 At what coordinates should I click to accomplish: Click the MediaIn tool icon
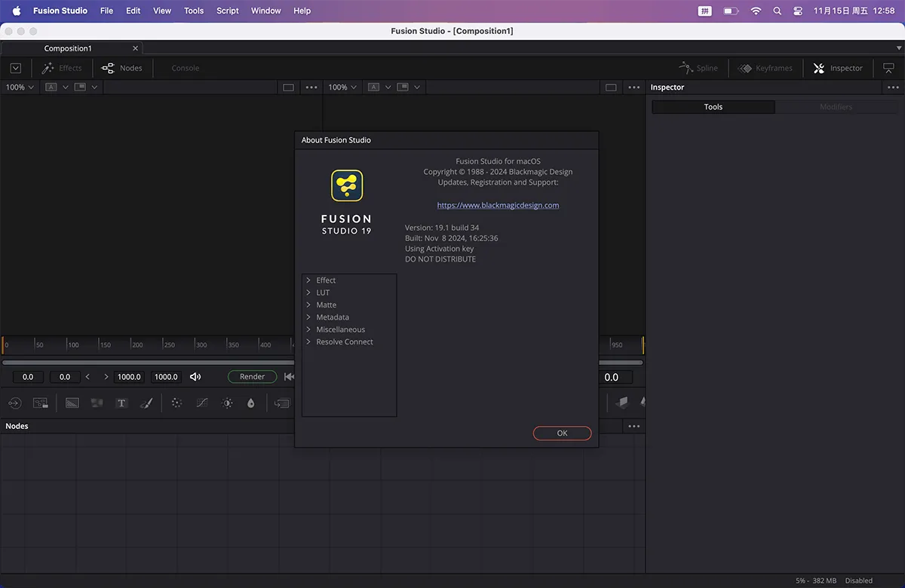click(x=14, y=403)
